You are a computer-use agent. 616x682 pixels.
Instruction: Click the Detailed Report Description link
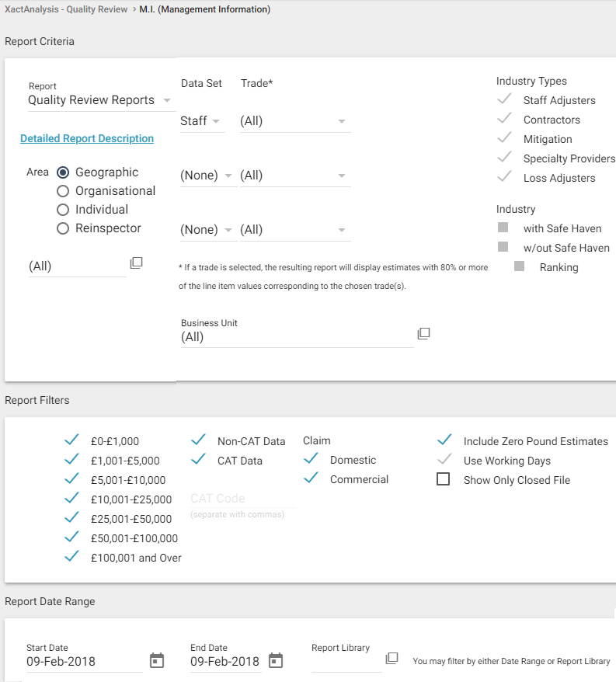87,138
